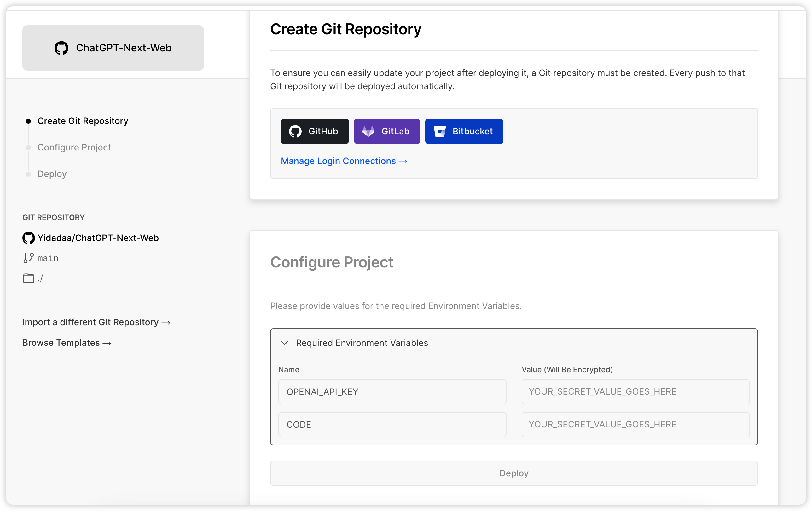Choose the Bitbucket provider button
The image size is (812, 511).
(x=464, y=131)
